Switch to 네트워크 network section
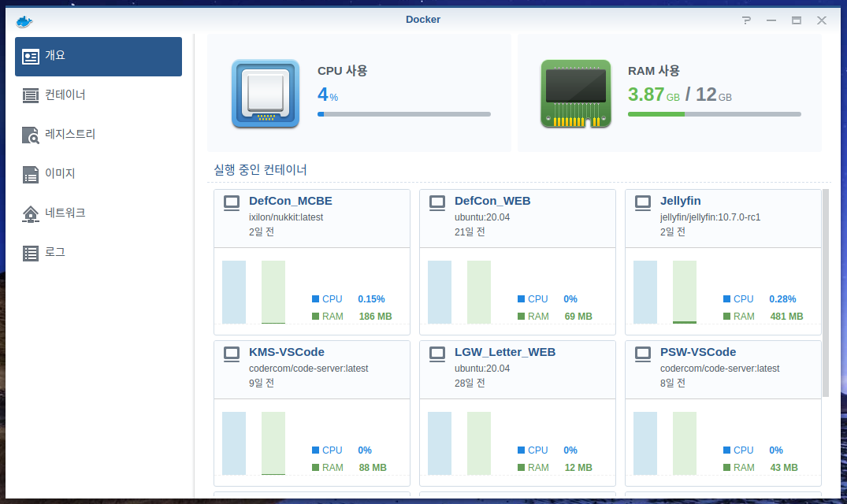Image resolution: width=847 pixels, height=504 pixels. click(x=98, y=213)
